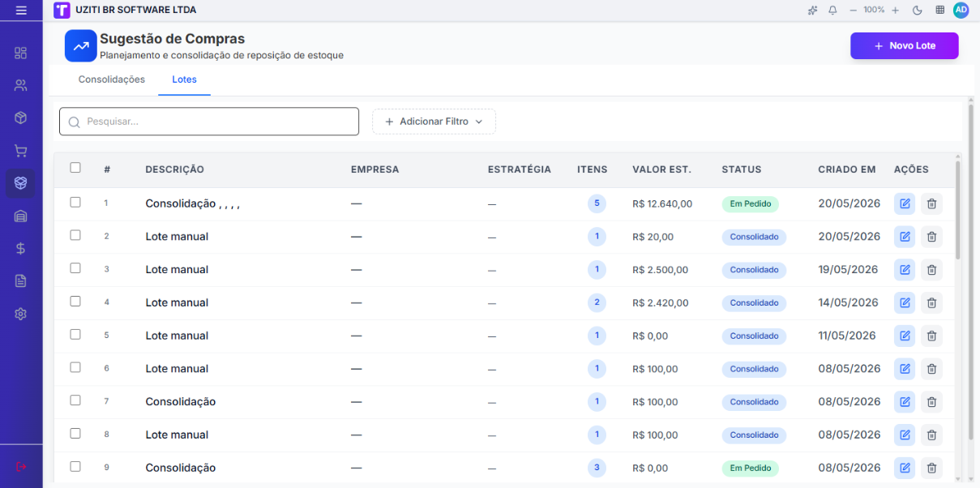The height and width of the screenshot is (488, 980).
Task: Click the Consolidado badge in row 2
Action: (754, 237)
